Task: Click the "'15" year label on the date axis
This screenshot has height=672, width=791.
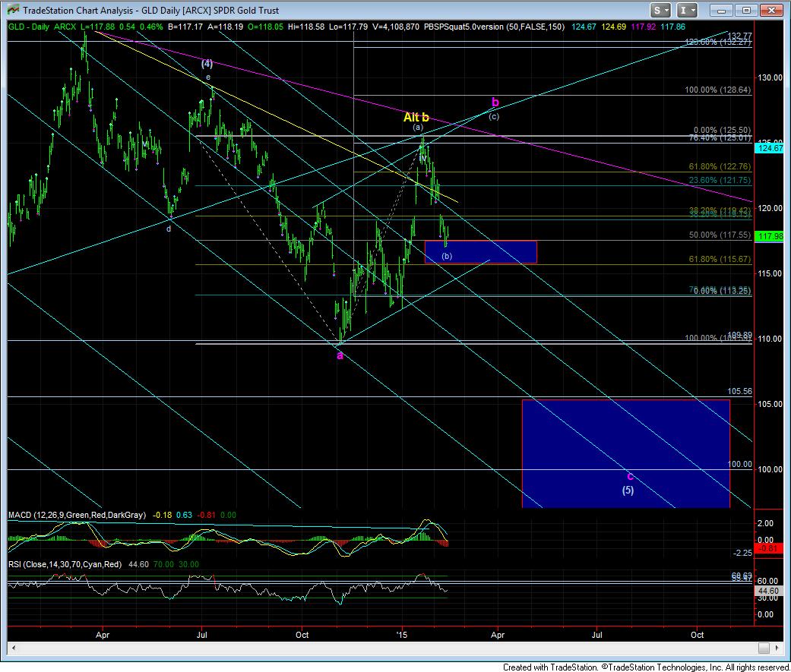Action: 401,635
